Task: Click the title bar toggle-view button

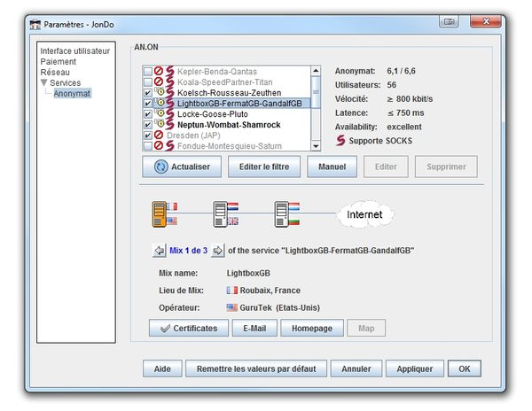Action: [449, 21]
